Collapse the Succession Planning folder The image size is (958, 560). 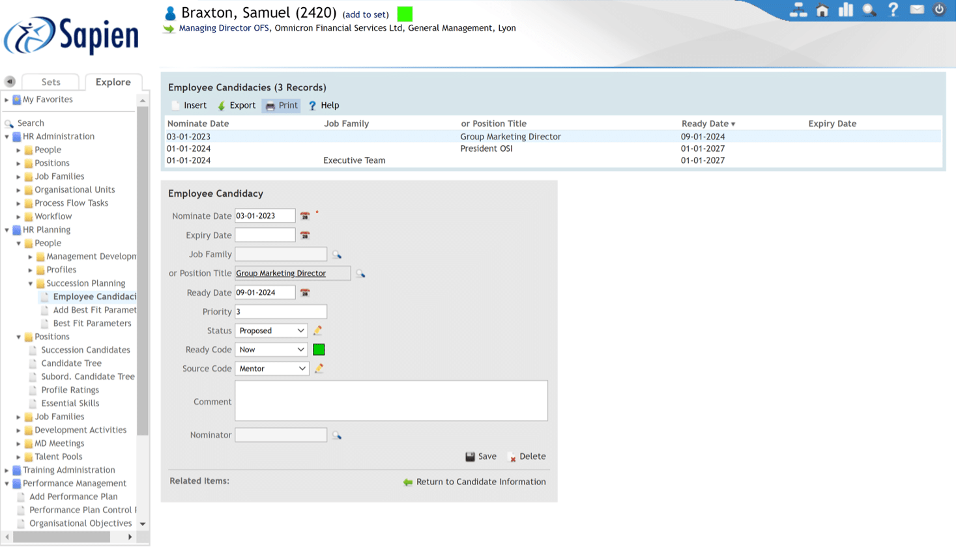point(30,283)
